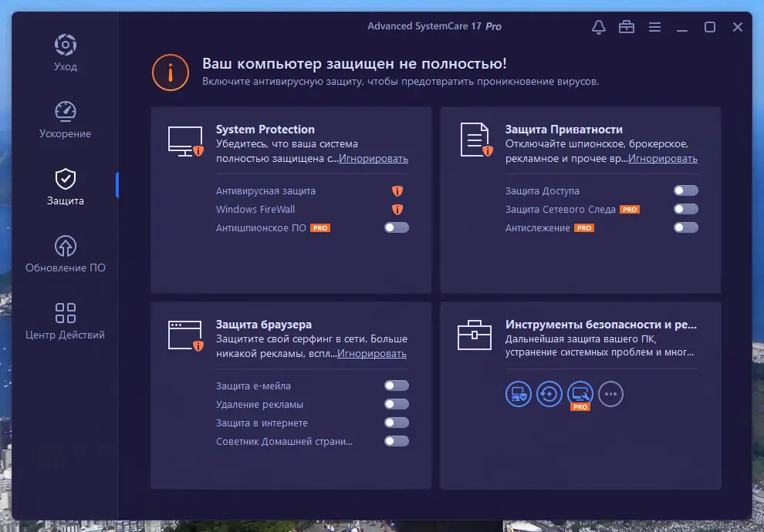Screen dimensions: 764x532
Task: Open Центр Действий grid icon
Action: (x=66, y=313)
